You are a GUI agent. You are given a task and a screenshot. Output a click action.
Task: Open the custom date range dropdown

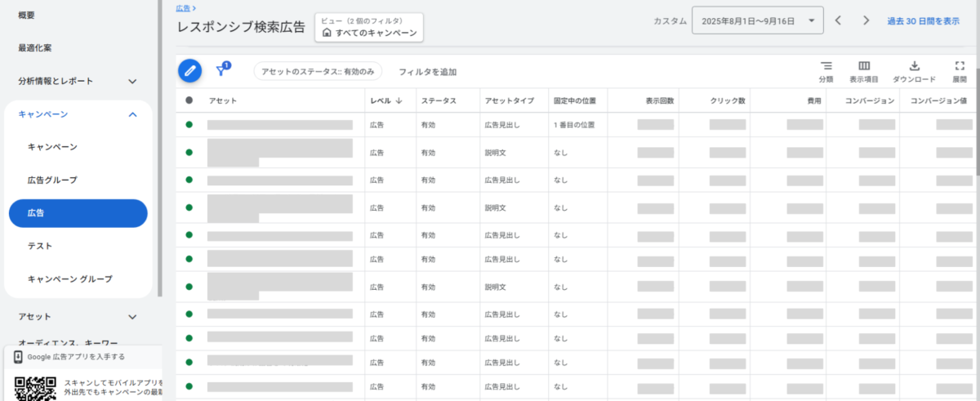click(x=756, y=20)
